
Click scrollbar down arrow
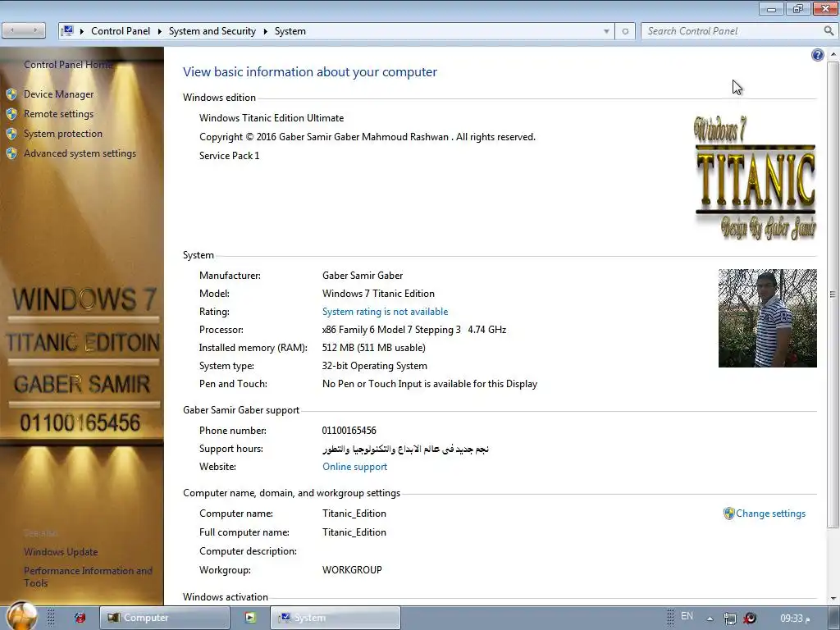point(833,598)
